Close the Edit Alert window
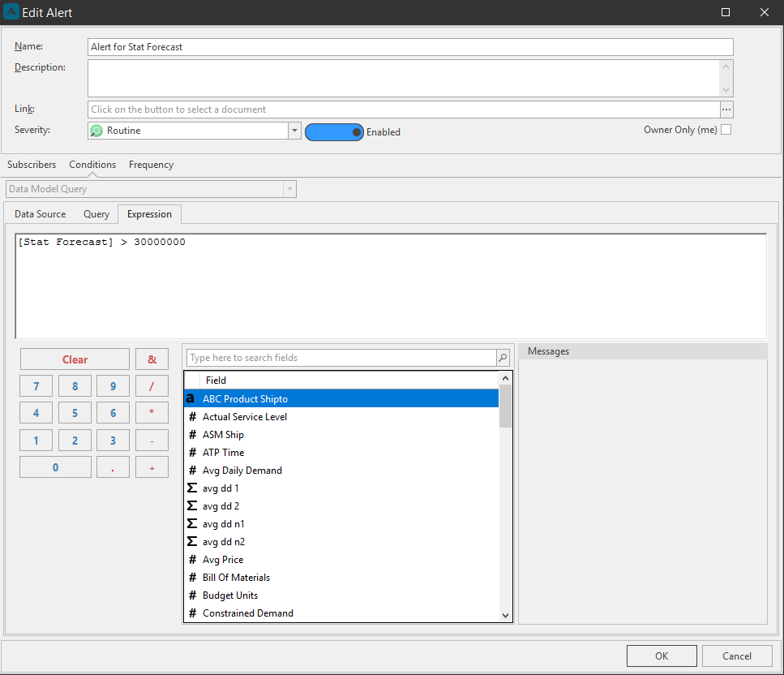This screenshot has width=784, height=675. point(764,12)
